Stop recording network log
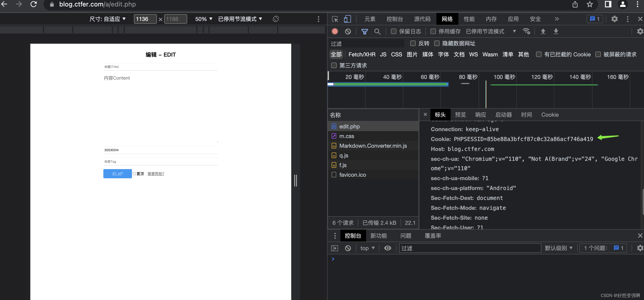 (x=335, y=31)
